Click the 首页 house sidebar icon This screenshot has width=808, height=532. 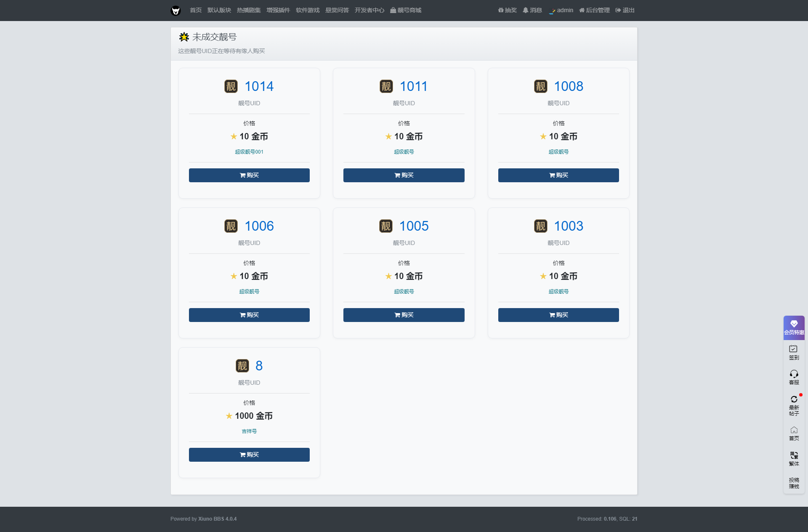[794, 433]
